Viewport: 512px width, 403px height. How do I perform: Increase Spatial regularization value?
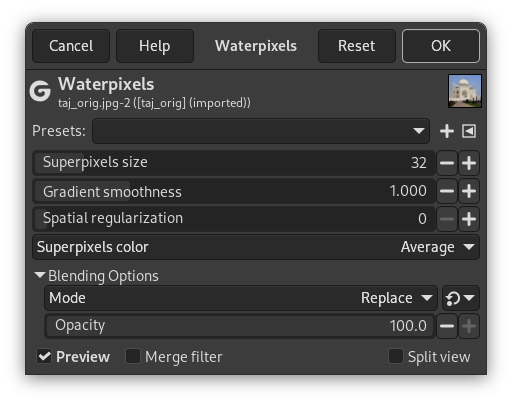point(469,219)
